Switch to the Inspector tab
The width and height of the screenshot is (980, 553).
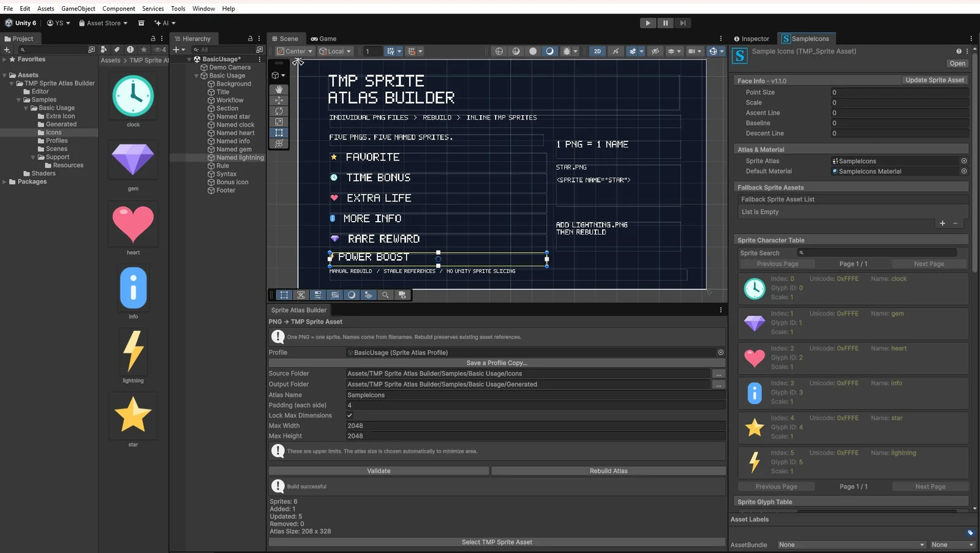[x=752, y=39]
